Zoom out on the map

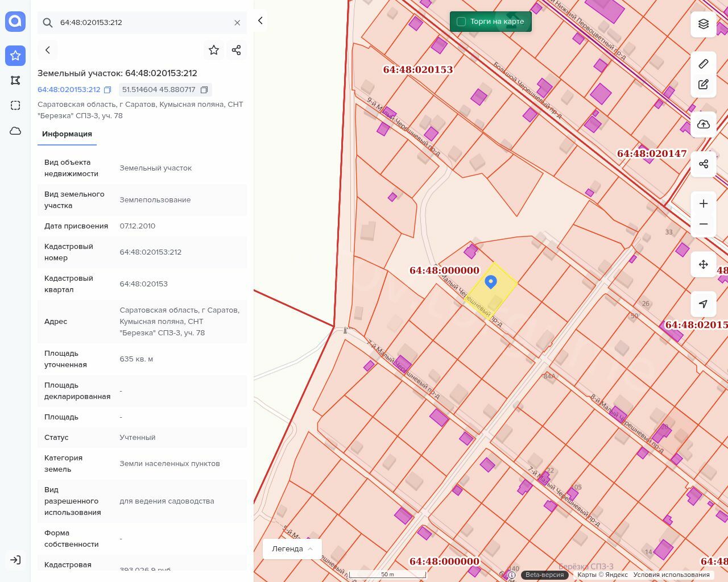pos(704,224)
